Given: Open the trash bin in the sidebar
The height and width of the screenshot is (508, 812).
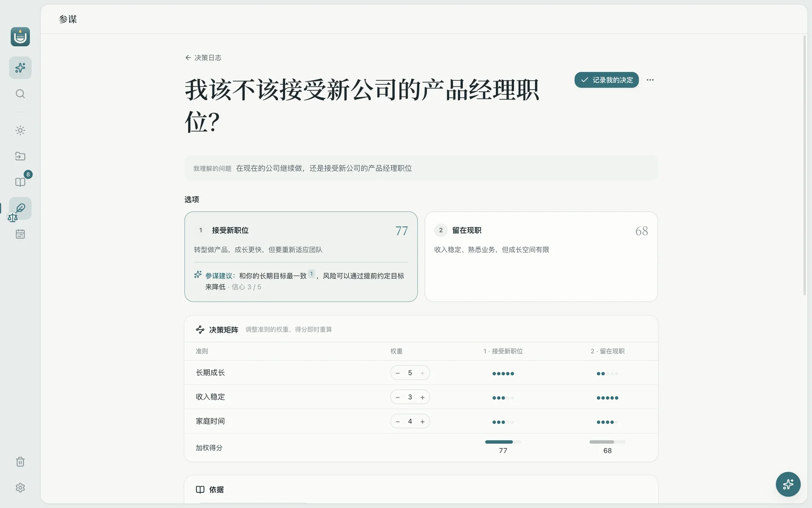Looking at the screenshot, I should pyautogui.click(x=20, y=462).
